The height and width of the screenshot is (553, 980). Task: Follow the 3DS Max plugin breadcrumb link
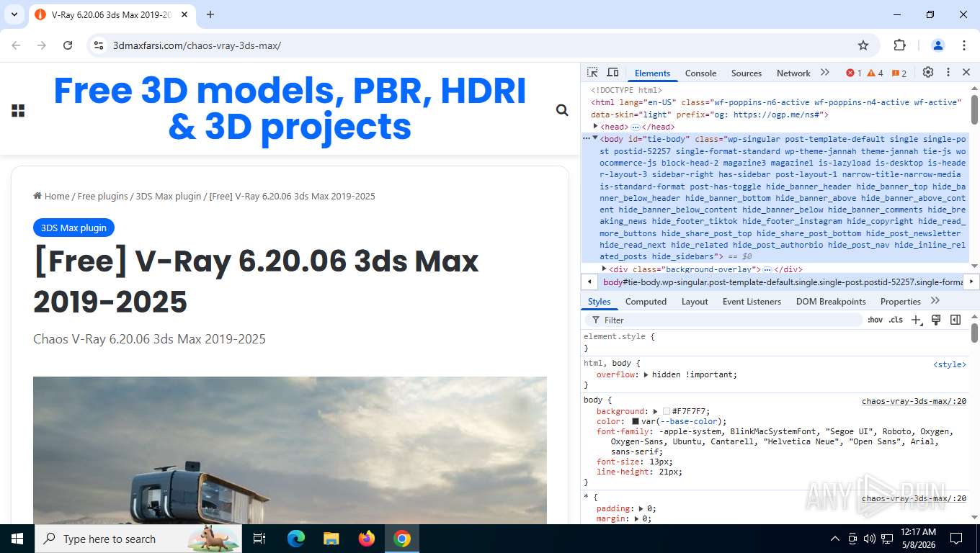(169, 196)
